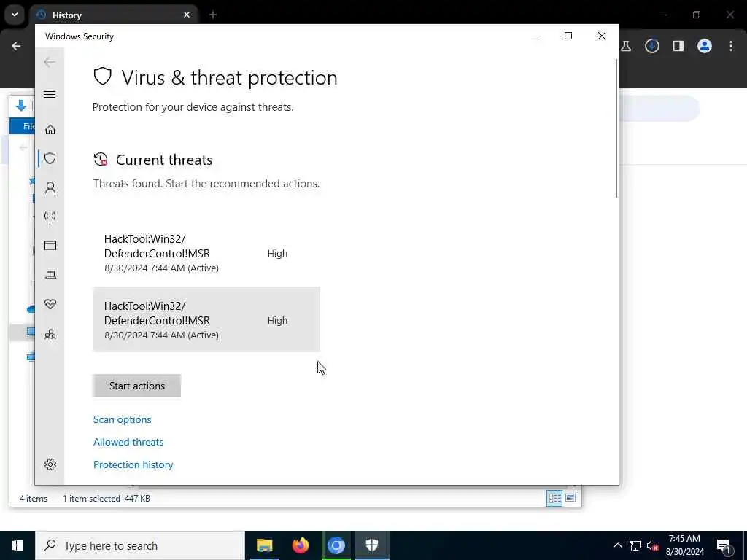The width and height of the screenshot is (747, 560).
Task: Open a new Chrome tab
Action: tap(213, 15)
